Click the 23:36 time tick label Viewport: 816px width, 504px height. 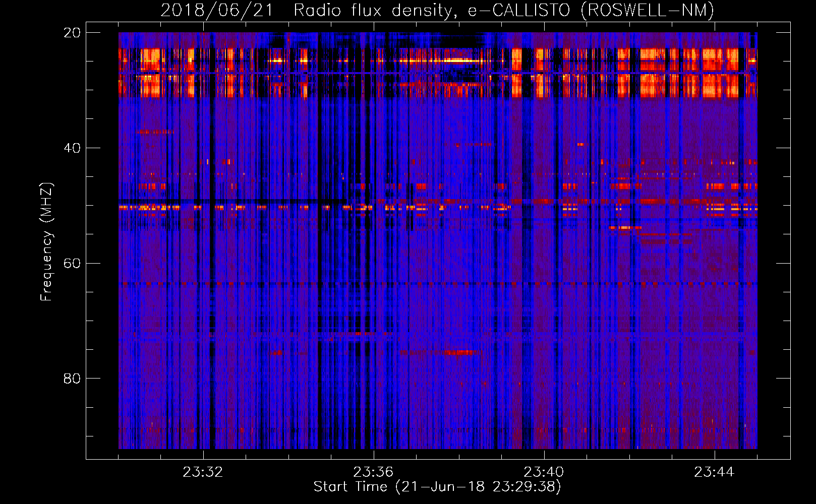coord(373,472)
